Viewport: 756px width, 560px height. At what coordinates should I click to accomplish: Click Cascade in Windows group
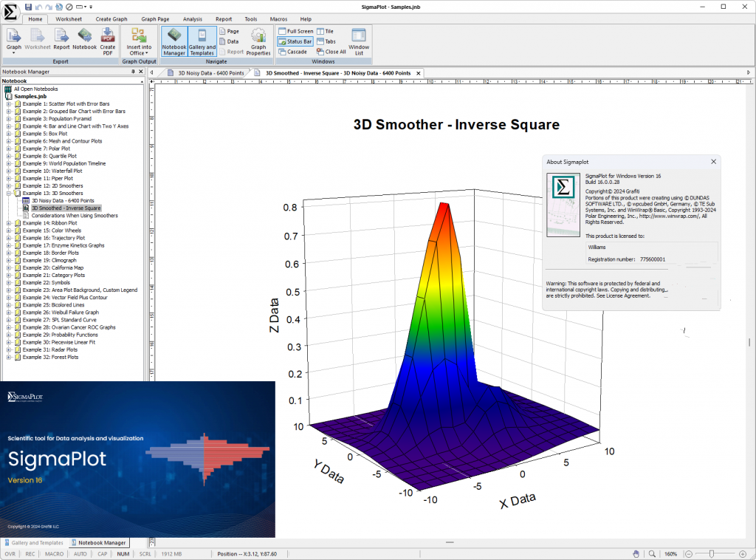(292, 52)
